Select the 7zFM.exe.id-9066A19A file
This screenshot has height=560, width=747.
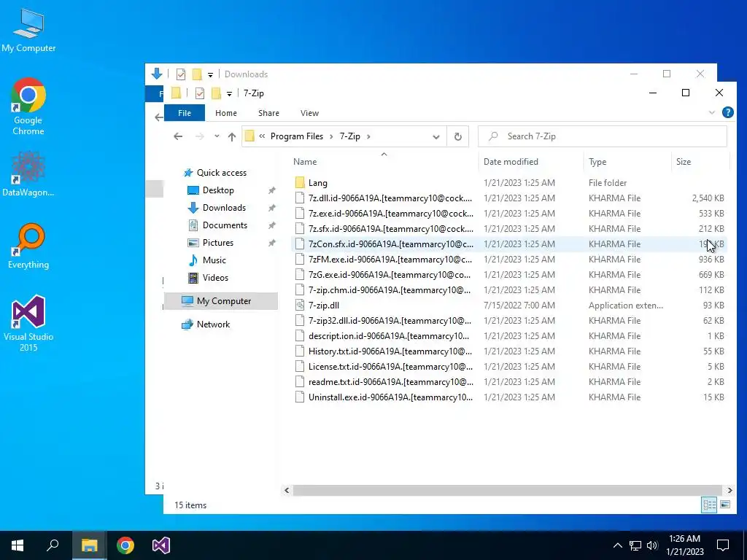[508, 259]
